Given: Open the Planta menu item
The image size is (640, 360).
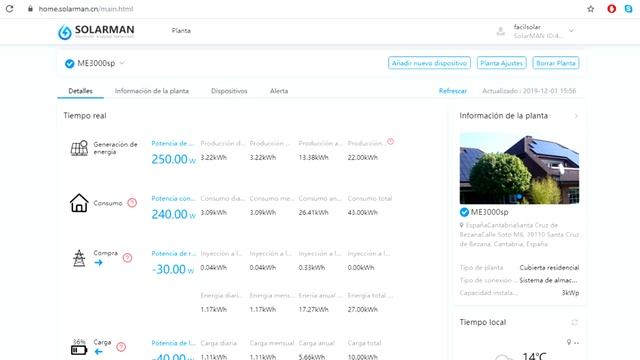Looking at the screenshot, I should point(181,31).
